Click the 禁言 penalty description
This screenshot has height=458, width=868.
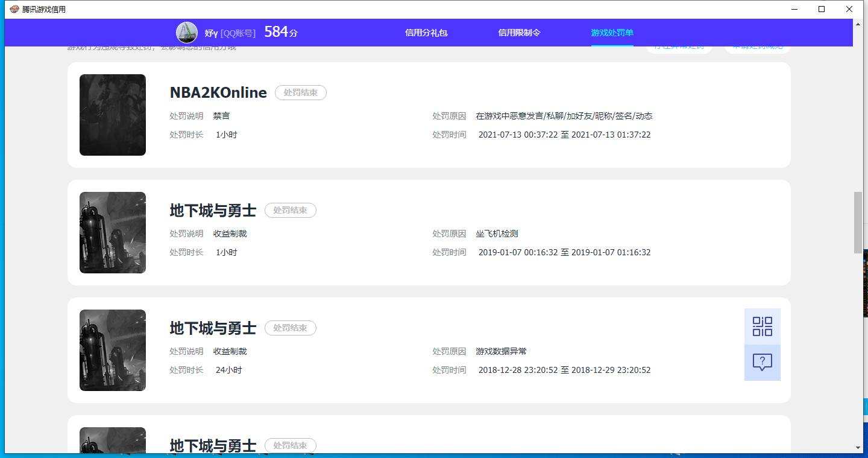pyautogui.click(x=221, y=116)
